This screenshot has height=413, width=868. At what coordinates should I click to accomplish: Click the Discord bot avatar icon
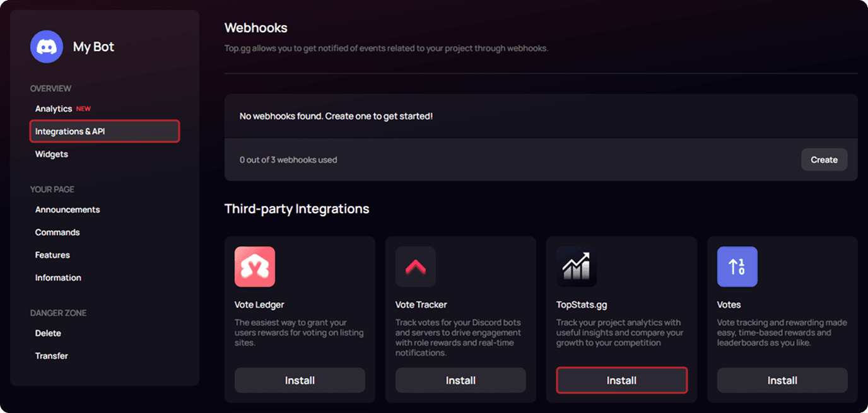47,47
